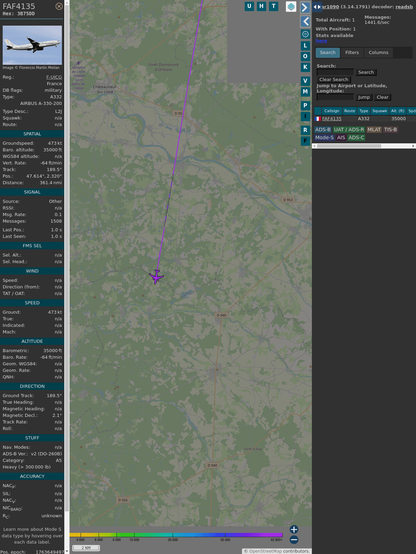The height and width of the screenshot is (554, 416).
Task: Click the Jump to Airport input field
Action: click(x=335, y=97)
